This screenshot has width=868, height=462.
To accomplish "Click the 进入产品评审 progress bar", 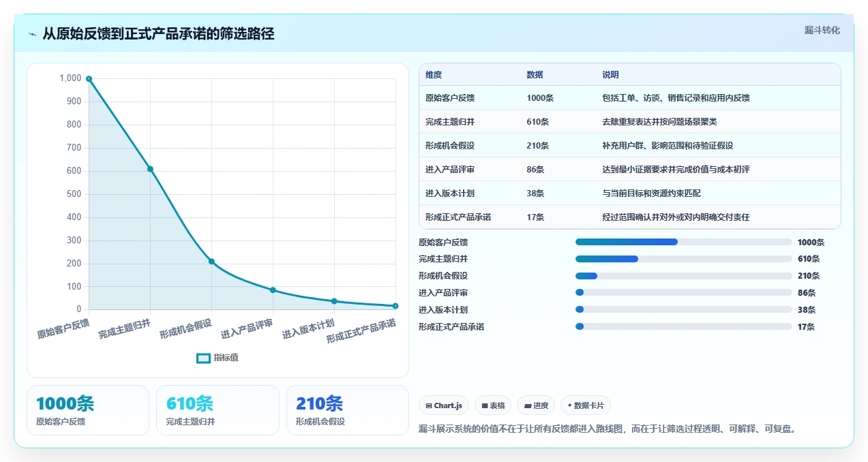I will pyautogui.click(x=684, y=292).
